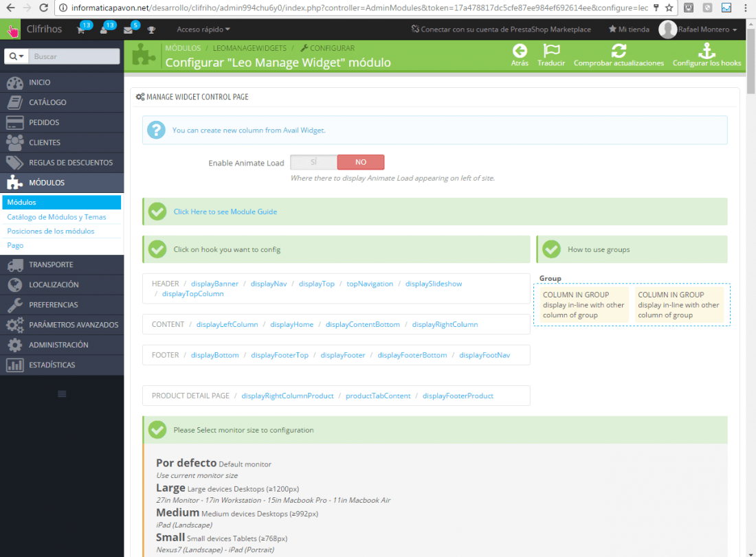Screen dimensions: 756x557
Task: Open the LOCALIZACIÓN menu
Action: (x=62, y=285)
